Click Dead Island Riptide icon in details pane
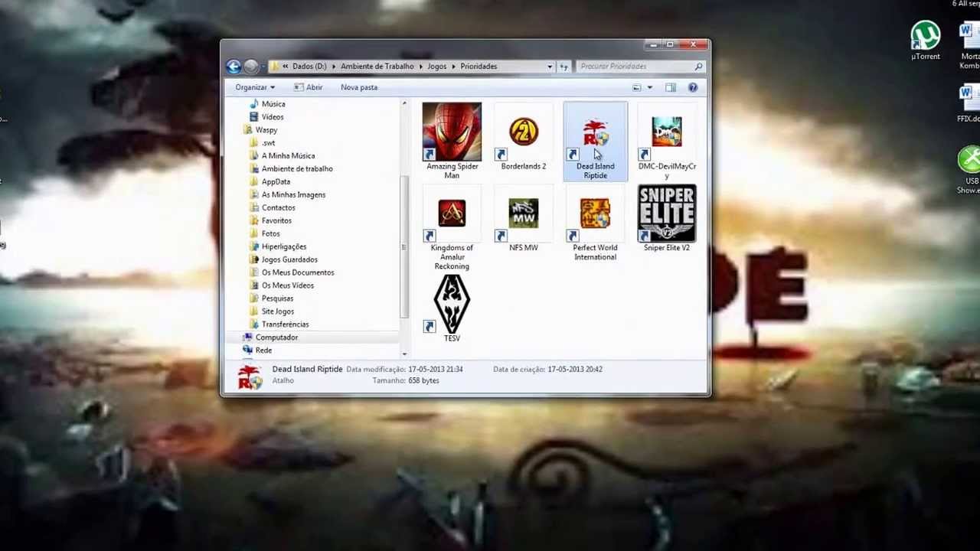The width and height of the screenshot is (980, 551). pyautogui.click(x=250, y=377)
